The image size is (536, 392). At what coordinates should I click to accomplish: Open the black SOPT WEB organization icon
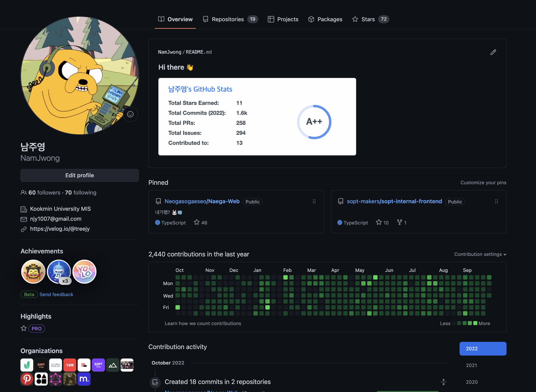coord(41,365)
